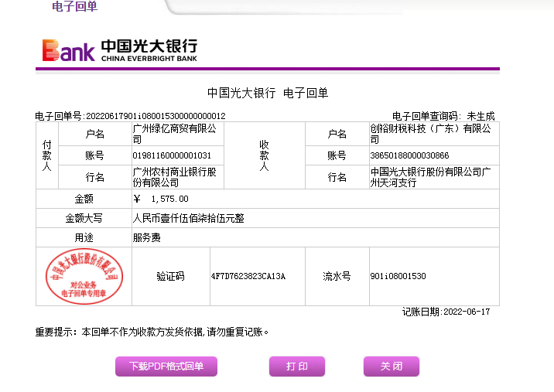Close the receipt with 关闭 button
Screen dimensions: 554x392
(391, 366)
